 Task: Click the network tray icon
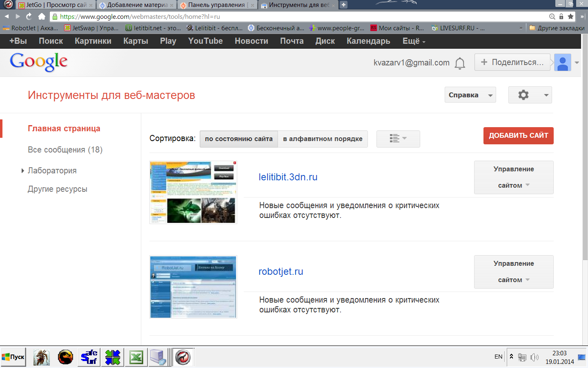[x=522, y=357]
